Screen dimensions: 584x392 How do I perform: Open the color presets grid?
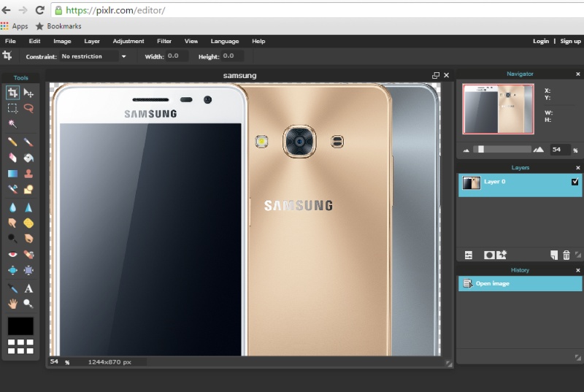[x=20, y=346]
